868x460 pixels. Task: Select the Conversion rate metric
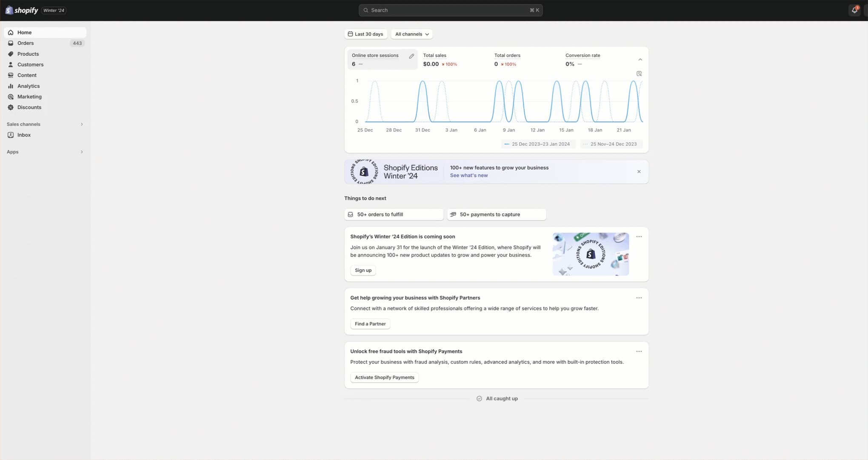(x=597, y=60)
